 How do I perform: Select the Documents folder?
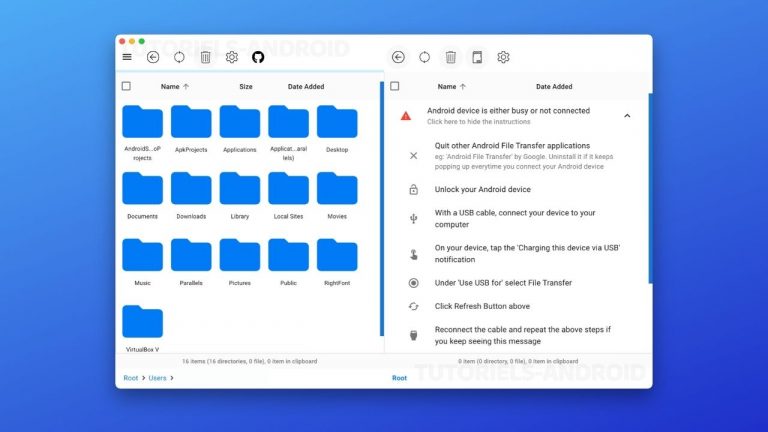[143, 195]
